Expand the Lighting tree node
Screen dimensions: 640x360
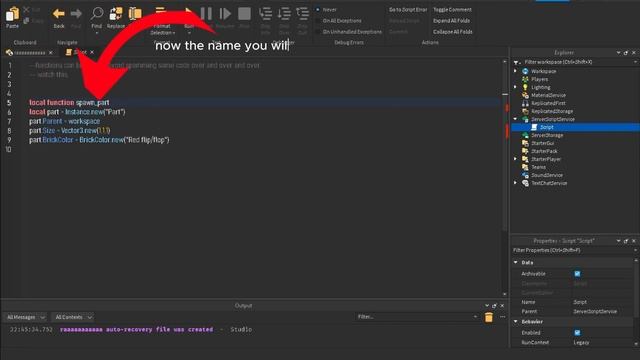(516, 87)
